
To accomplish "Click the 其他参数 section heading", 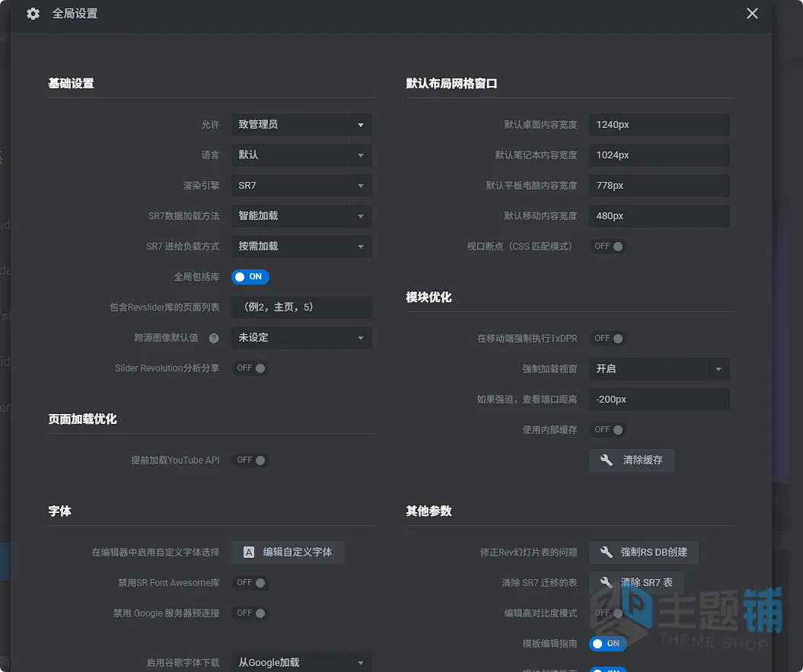I will (429, 511).
